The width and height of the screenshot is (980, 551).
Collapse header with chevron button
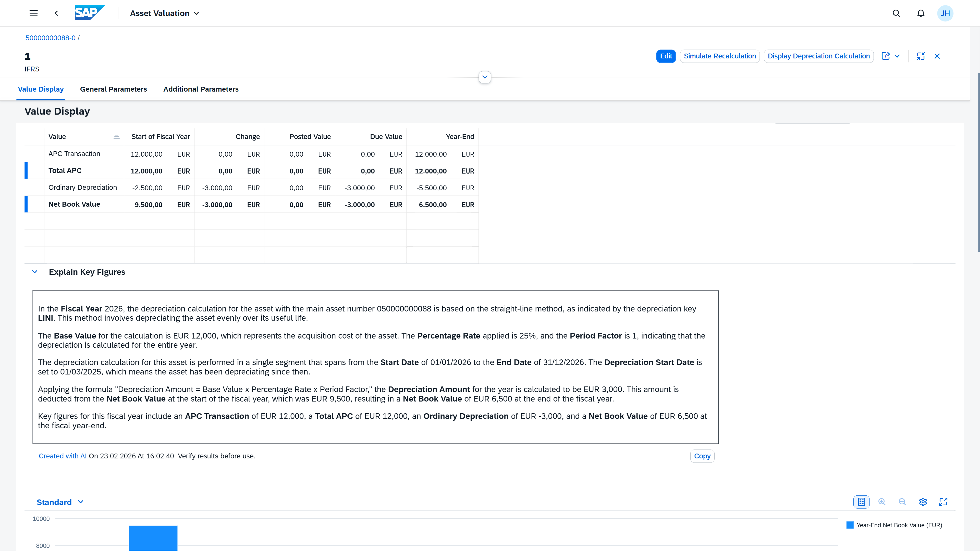click(x=485, y=77)
